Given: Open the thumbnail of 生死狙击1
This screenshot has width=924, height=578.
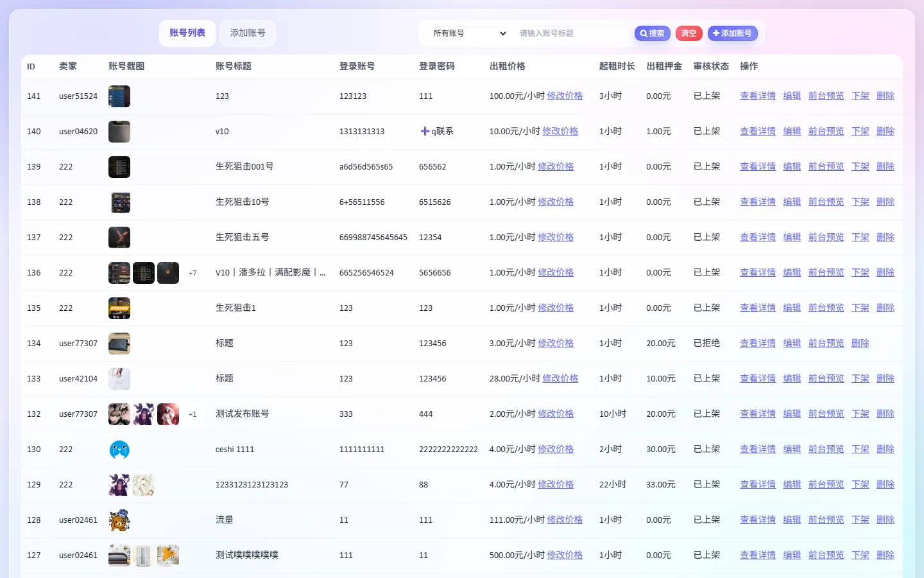Looking at the screenshot, I should click(119, 308).
